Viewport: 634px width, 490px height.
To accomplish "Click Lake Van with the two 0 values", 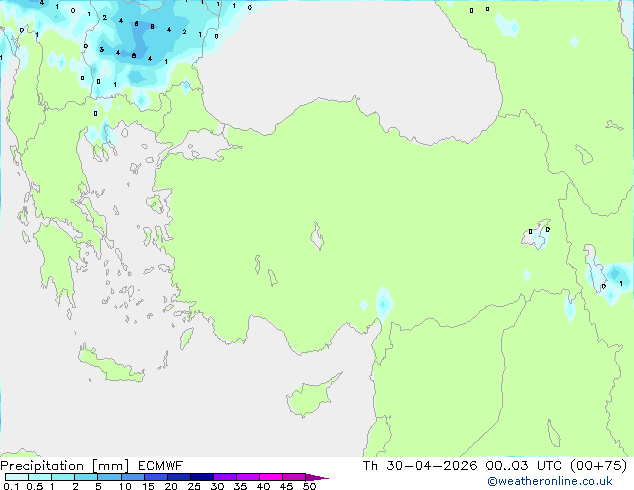I will pos(537,235).
